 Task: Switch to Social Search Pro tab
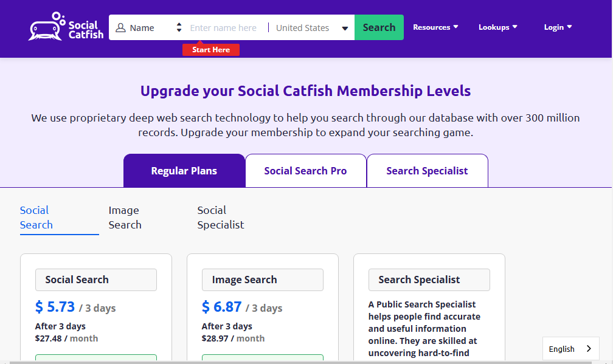coord(305,171)
